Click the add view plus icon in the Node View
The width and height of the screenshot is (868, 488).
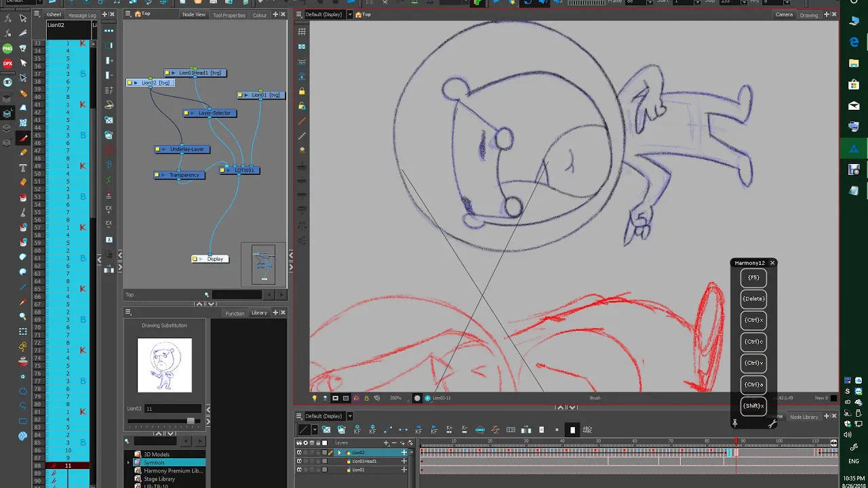pos(275,14)
